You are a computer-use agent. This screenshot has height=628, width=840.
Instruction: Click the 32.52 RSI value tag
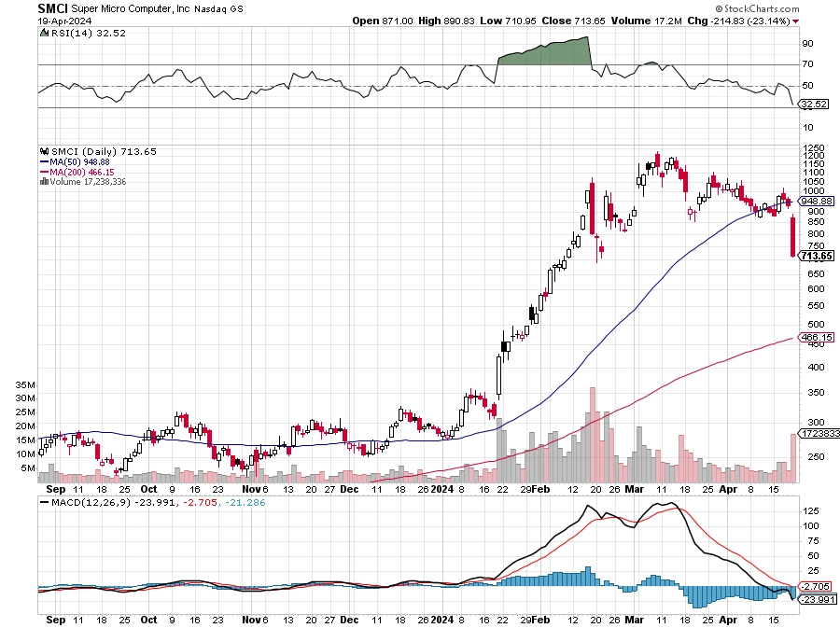click(x=814, y=104)
